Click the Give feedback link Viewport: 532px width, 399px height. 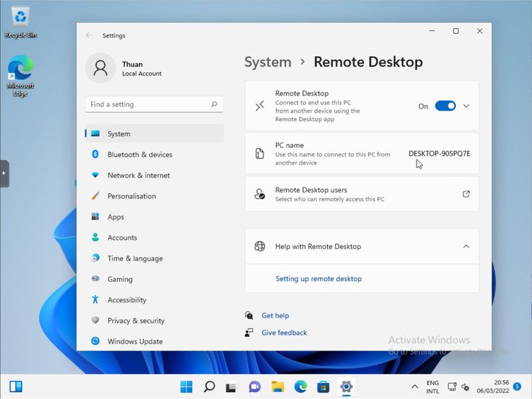[284, 333]
